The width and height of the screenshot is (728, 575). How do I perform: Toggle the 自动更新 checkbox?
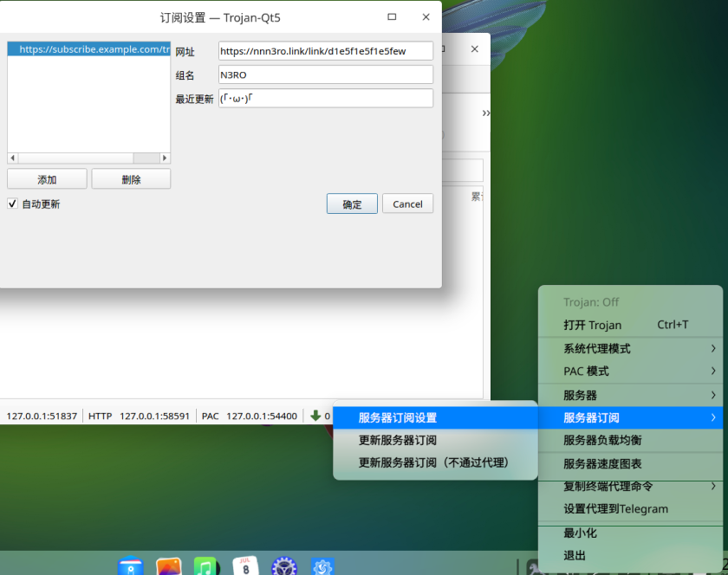coord(12,204)
